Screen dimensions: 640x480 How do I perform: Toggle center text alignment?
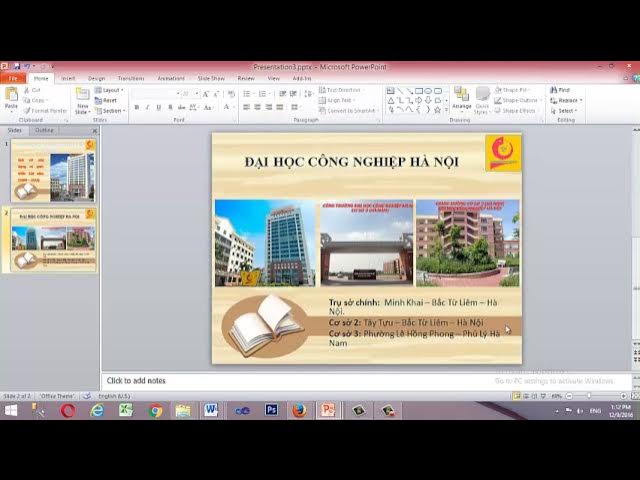click(258, 107)
